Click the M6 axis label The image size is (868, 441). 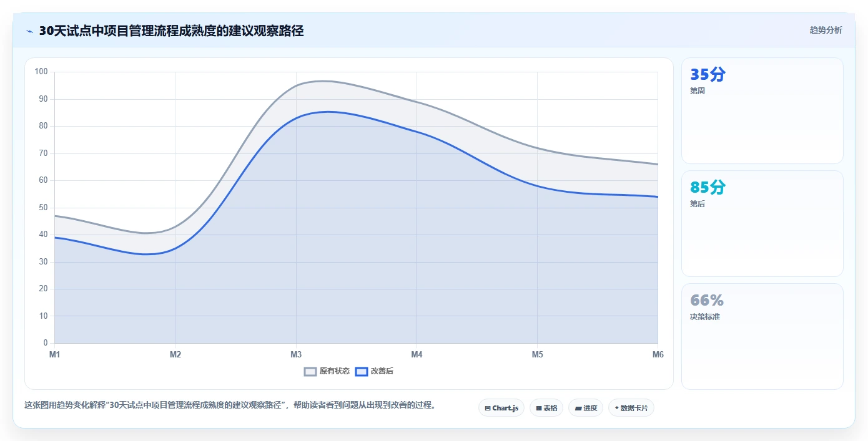(658, 354)
